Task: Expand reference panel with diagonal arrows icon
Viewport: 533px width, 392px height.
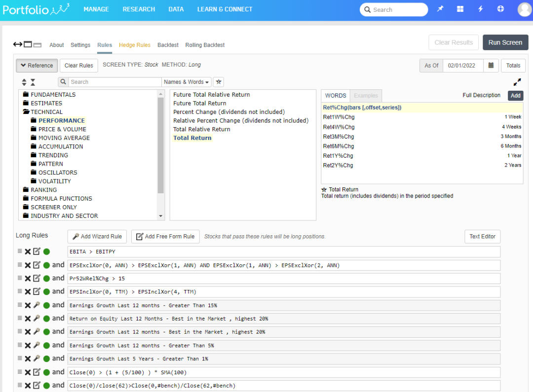Action: (517, 82)
